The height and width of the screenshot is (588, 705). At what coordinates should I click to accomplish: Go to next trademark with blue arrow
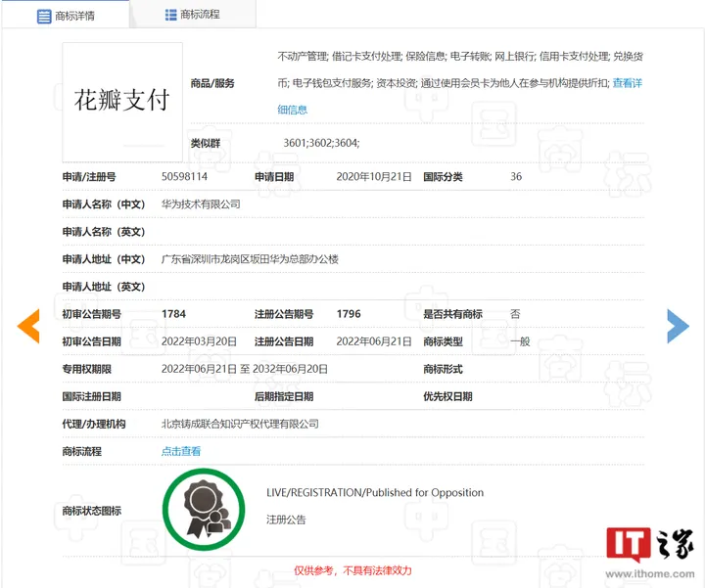678,326
